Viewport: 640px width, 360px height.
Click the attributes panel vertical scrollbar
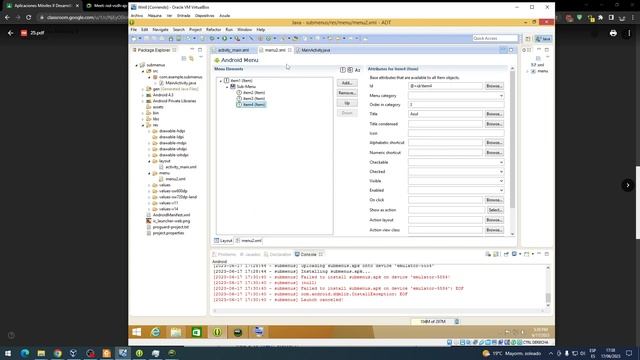(x=513, y=152)
